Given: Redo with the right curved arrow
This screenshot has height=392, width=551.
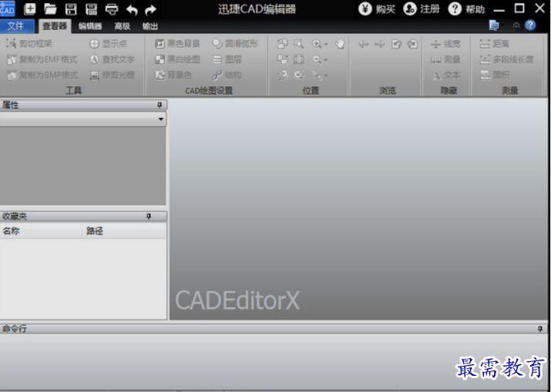Looking at the screenshot, I should (x=150, y=9).
